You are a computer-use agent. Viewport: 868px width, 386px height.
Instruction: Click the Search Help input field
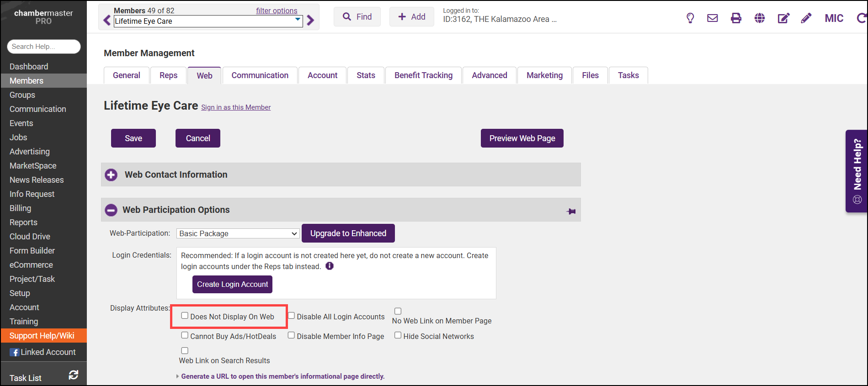pyautogui.click(x=43, y=47)
